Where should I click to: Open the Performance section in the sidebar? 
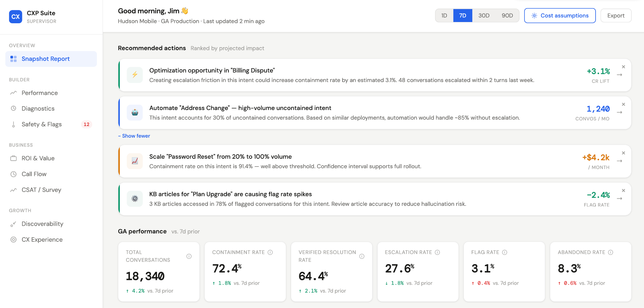coord(39,93)
